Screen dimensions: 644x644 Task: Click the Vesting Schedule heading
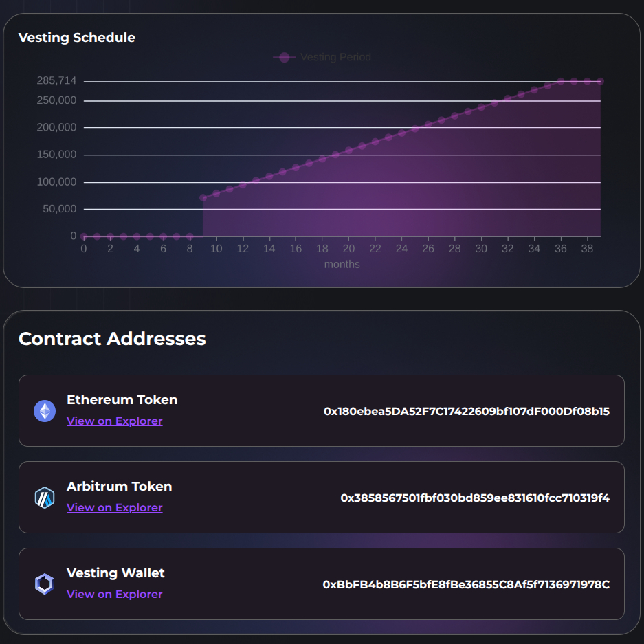pos(77,38)
